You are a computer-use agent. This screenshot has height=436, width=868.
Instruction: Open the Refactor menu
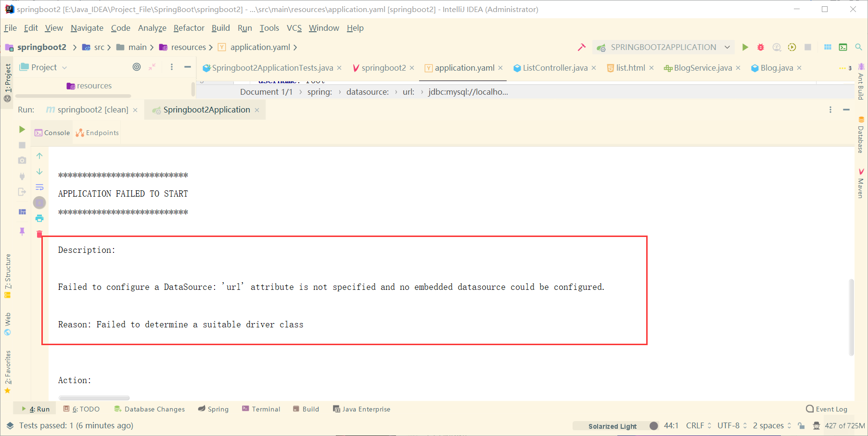[189, 28]
